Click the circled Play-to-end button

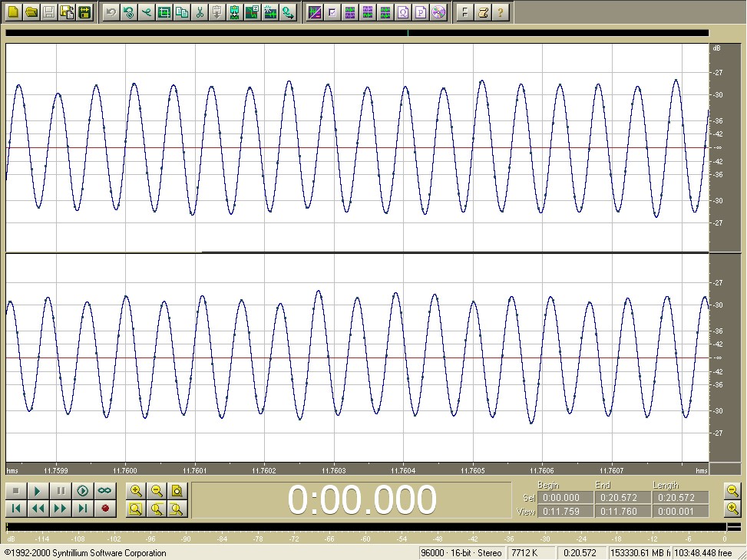[82, 490]
